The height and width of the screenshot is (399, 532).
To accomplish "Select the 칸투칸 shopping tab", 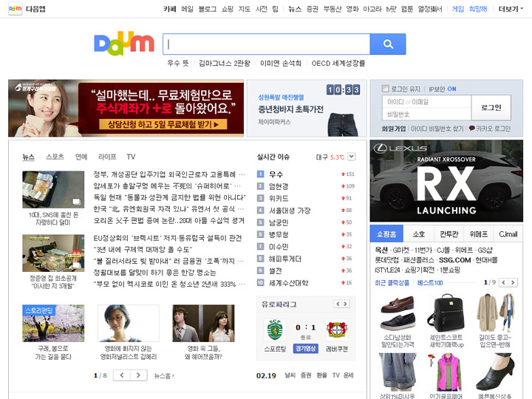I will click(x=449, y=233).
